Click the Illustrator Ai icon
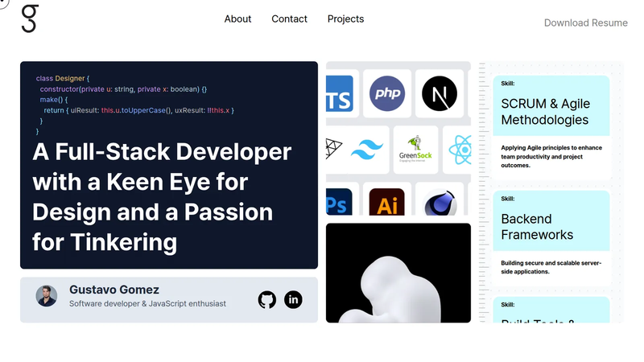The height and width of the screenshot is (362, 644). (x=387, y=202)
